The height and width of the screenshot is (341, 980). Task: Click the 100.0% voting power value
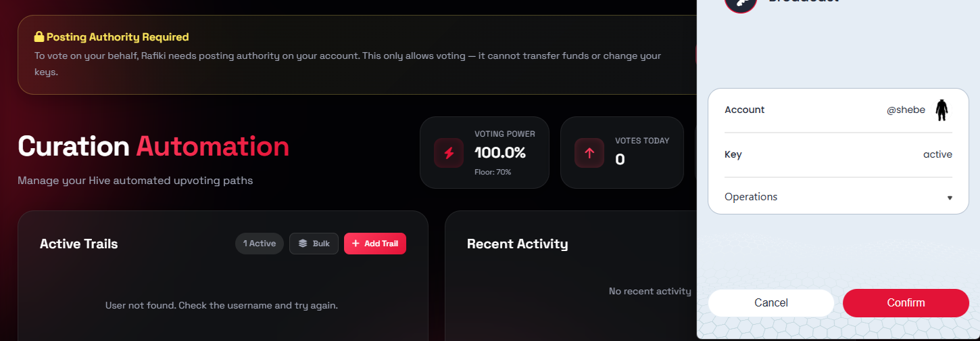tap(499, 153)
